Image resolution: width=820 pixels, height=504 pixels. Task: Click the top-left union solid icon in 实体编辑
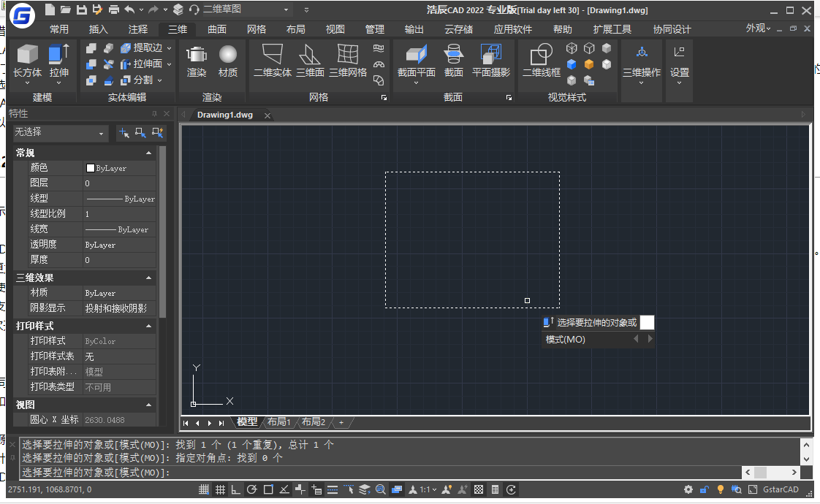tap(91, 48)
